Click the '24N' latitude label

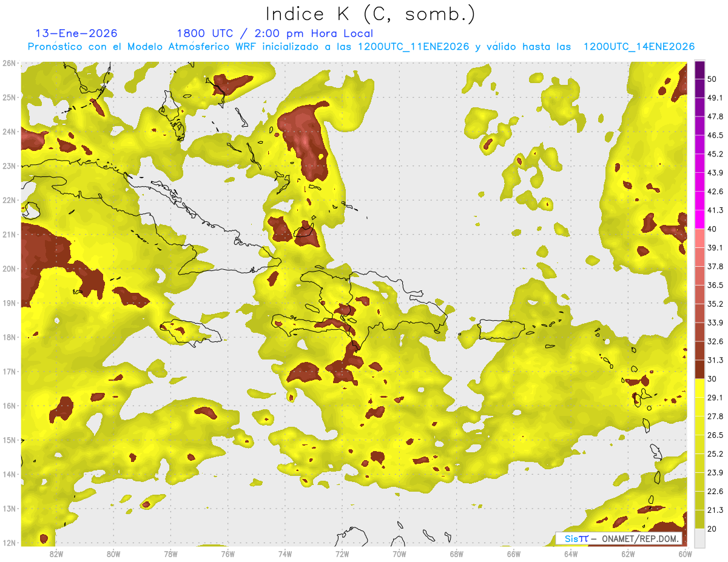8,132
